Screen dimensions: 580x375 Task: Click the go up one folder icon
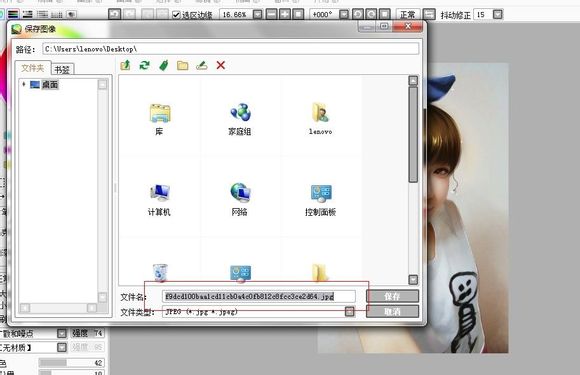click(x=125, y=65)
